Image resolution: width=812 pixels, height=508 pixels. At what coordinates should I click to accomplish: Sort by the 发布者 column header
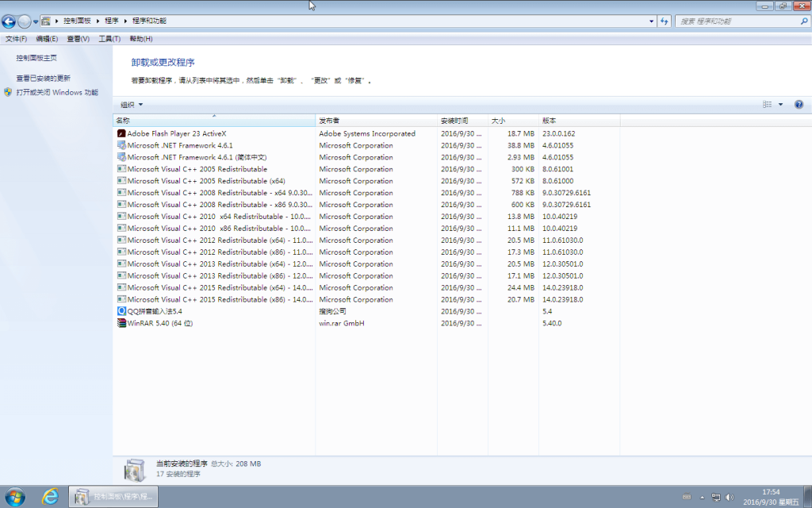click(x=376, y=121)
